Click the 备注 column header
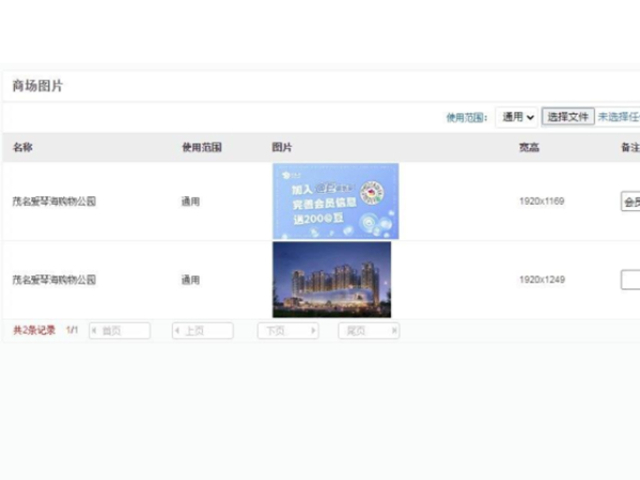The image size is (640, 480). coord(630,147)
